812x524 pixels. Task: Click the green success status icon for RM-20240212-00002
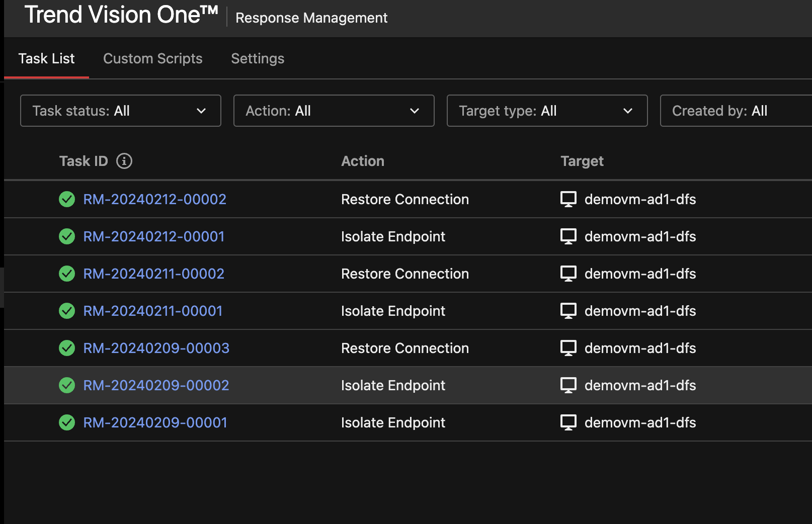67,199
